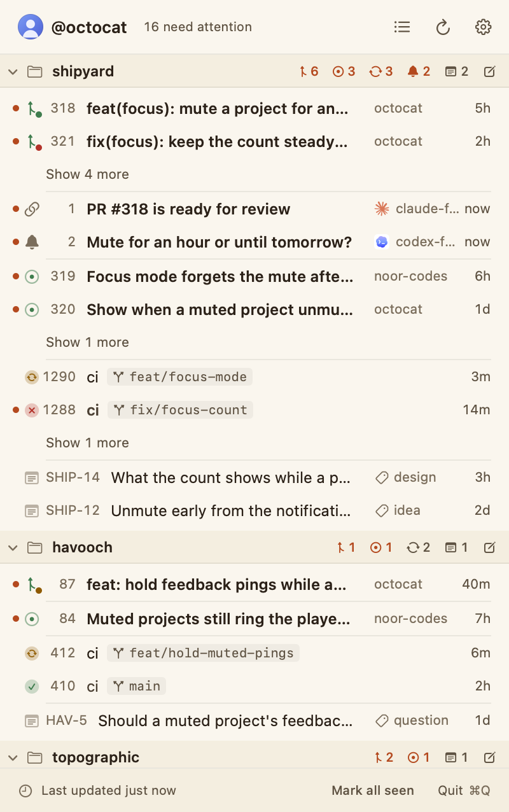Click Quit ⌘Q
This screenshot has height=812, width=509.
[x=464, y=790]
